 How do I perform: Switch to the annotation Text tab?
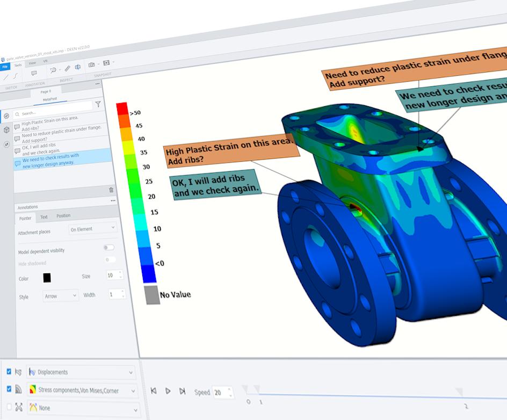(44, 217)
